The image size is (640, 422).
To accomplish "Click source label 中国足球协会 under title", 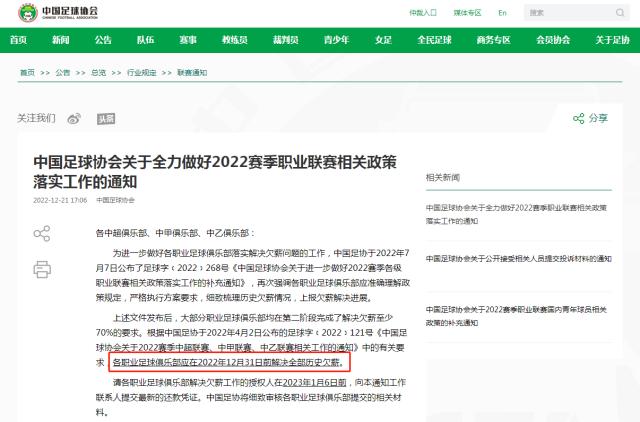I will [115, 200].
